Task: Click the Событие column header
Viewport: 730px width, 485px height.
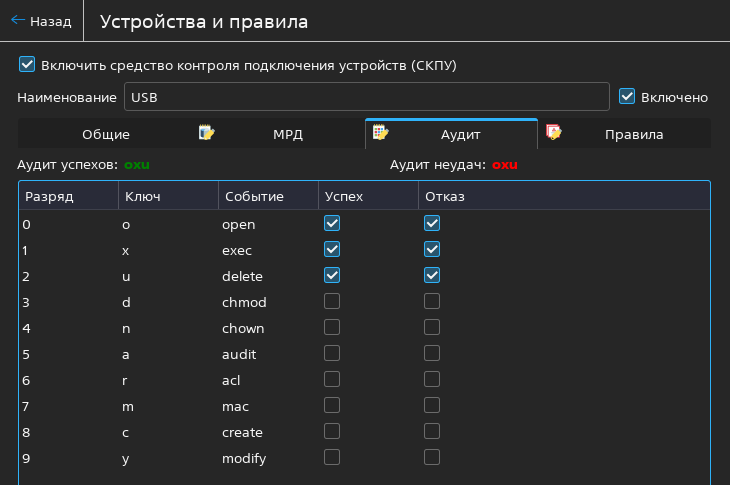Action: tap(254, 197)
